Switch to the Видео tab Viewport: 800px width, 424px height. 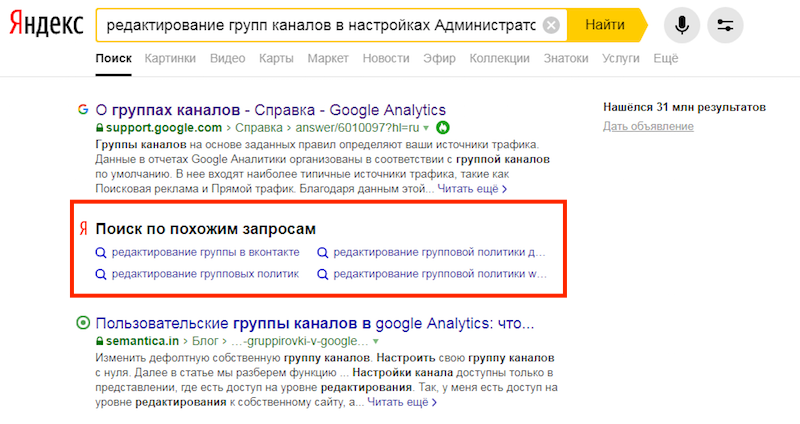coord(228,59)
